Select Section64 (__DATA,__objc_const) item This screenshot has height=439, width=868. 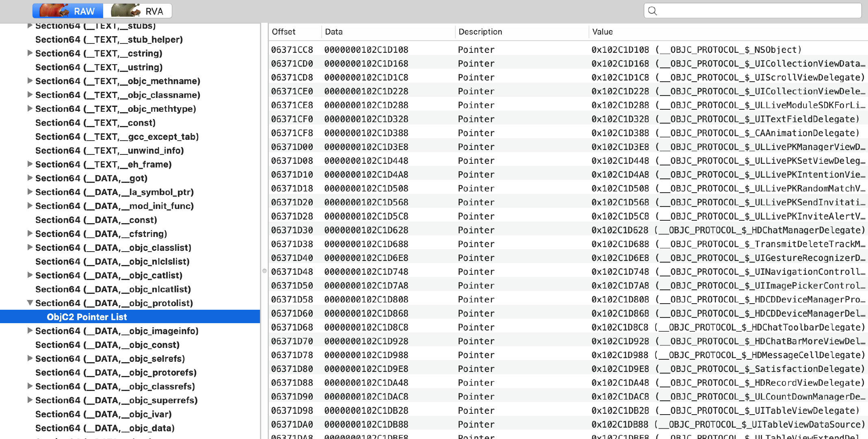(x=107, y=345)
